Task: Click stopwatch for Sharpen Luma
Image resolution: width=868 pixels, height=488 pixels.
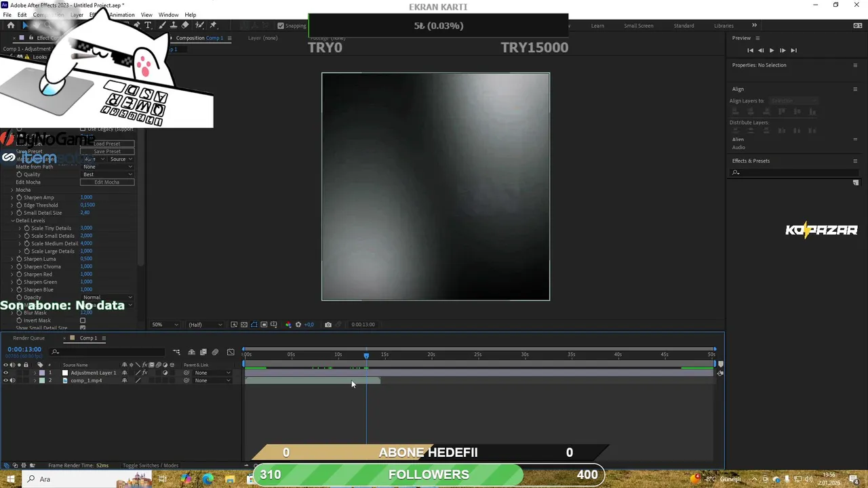Action: [19, 259]
